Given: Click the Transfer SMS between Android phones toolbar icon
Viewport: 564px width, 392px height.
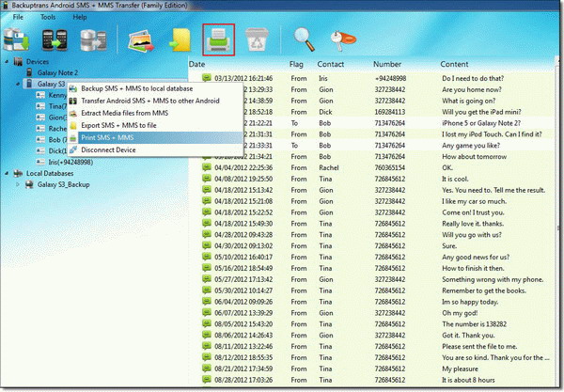Looking at the screenshot, I should point(55,39).
